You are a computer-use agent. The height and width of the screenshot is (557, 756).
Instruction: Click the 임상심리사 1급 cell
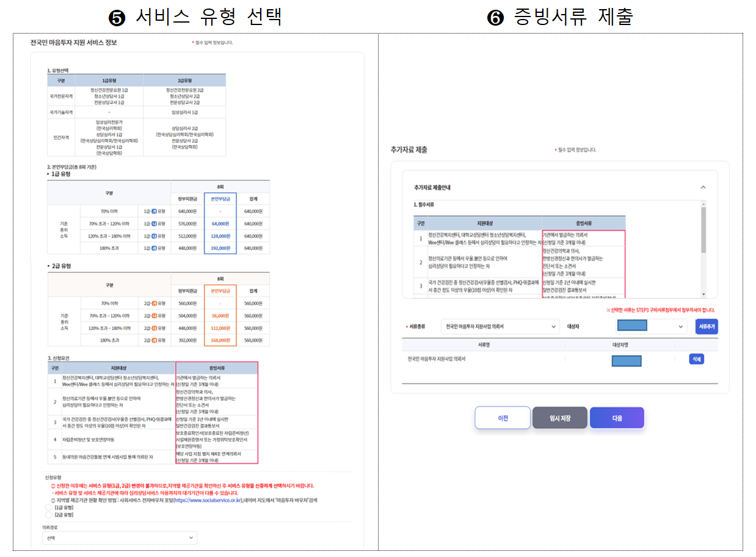184,112
